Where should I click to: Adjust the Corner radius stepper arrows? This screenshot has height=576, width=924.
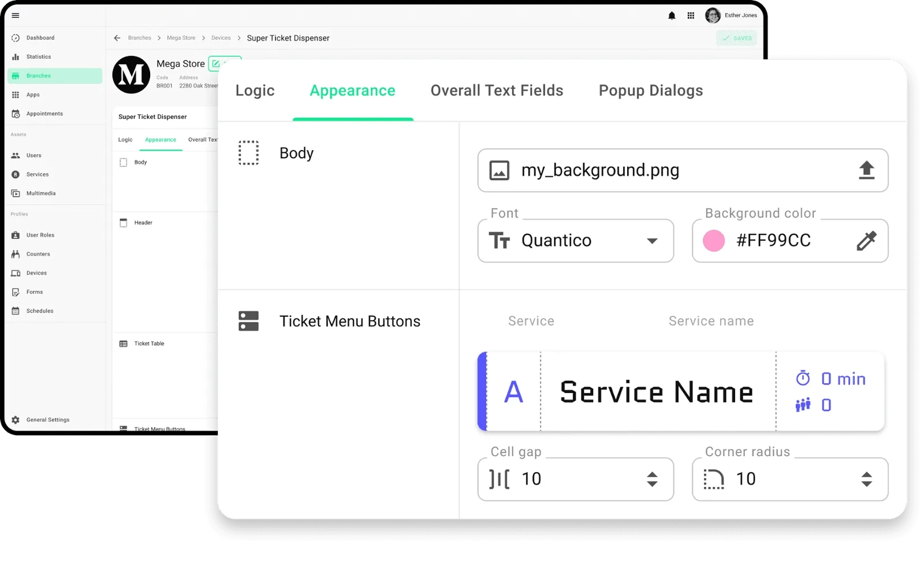[866, 479]
